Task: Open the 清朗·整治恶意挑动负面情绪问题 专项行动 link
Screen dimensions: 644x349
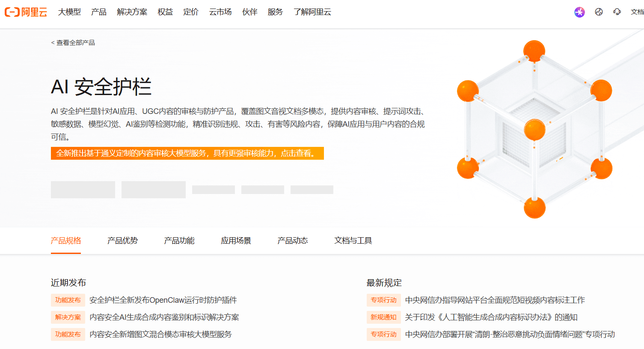Action: click(x=510, y=334)
